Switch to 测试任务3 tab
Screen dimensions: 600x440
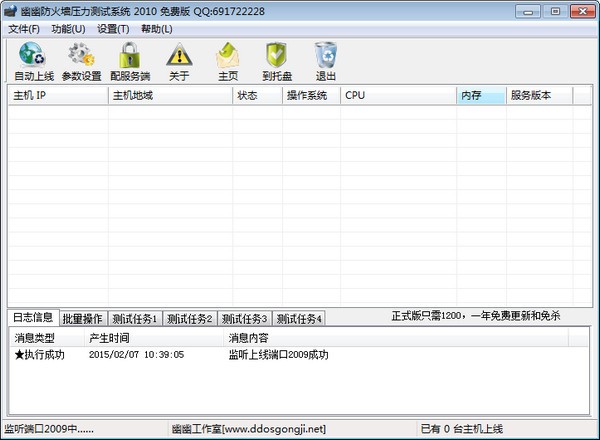(x=245, y=318)
